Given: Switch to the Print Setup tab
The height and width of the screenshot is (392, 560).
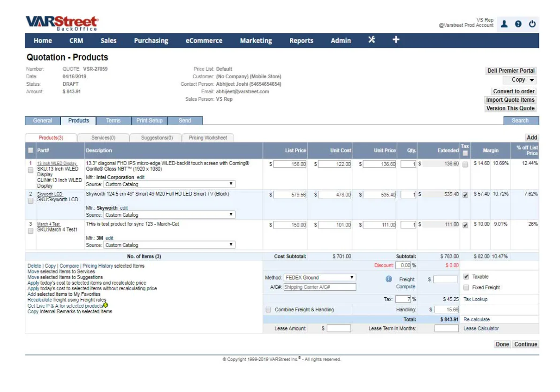Looking at the screenshot, I should [149, 121].
